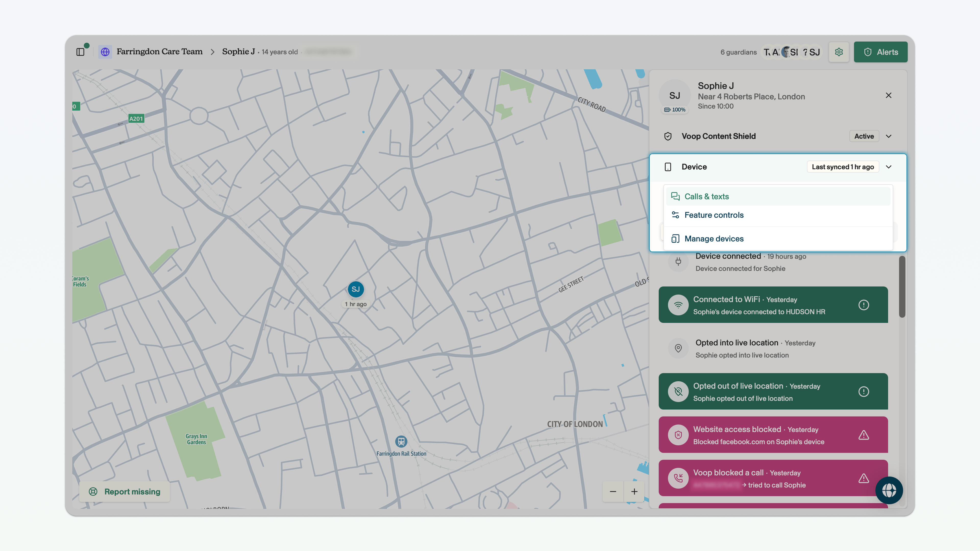Image resolution: width=980 pixels, height=551 pixels.
Task: Toggle the sidebar panel icon
Action: coord(80,52)
